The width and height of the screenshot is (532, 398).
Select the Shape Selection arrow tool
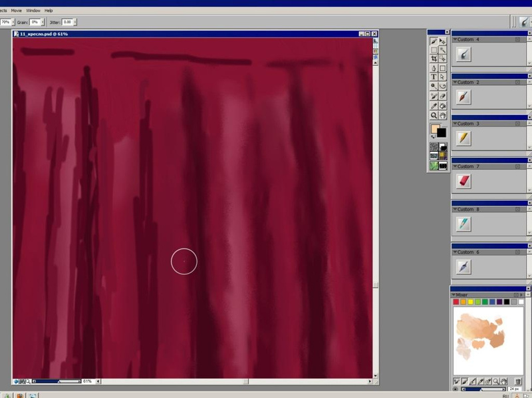pyautogui.click(x=442, y=77)
